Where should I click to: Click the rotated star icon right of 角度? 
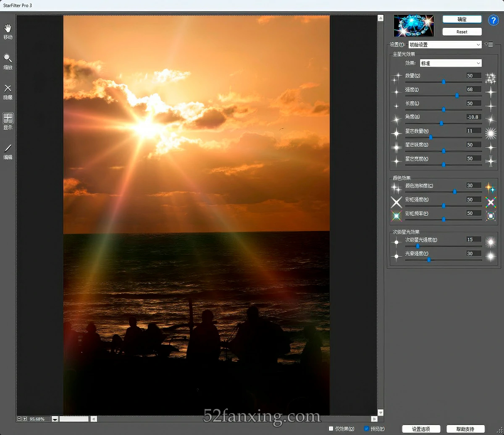click(x=491, y=120)
